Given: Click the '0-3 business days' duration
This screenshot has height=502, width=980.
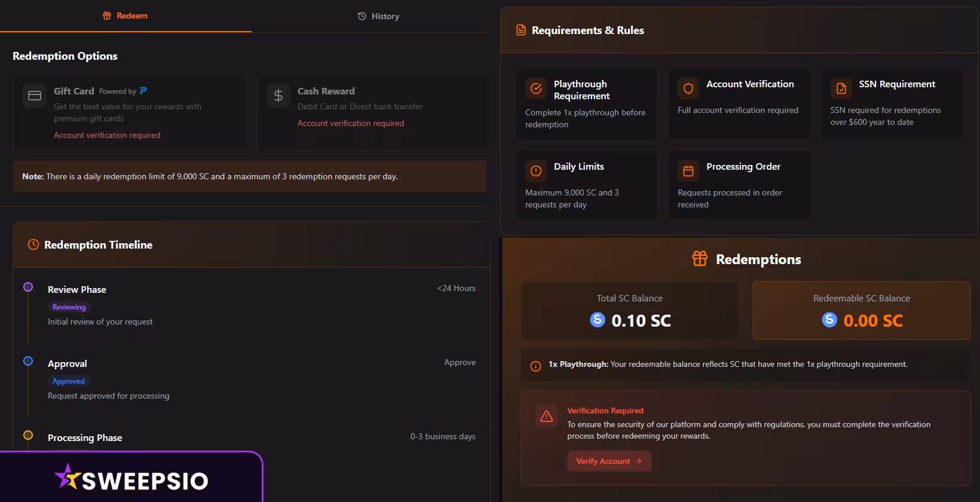Looking at the screenshot, I should coord(443,436).
